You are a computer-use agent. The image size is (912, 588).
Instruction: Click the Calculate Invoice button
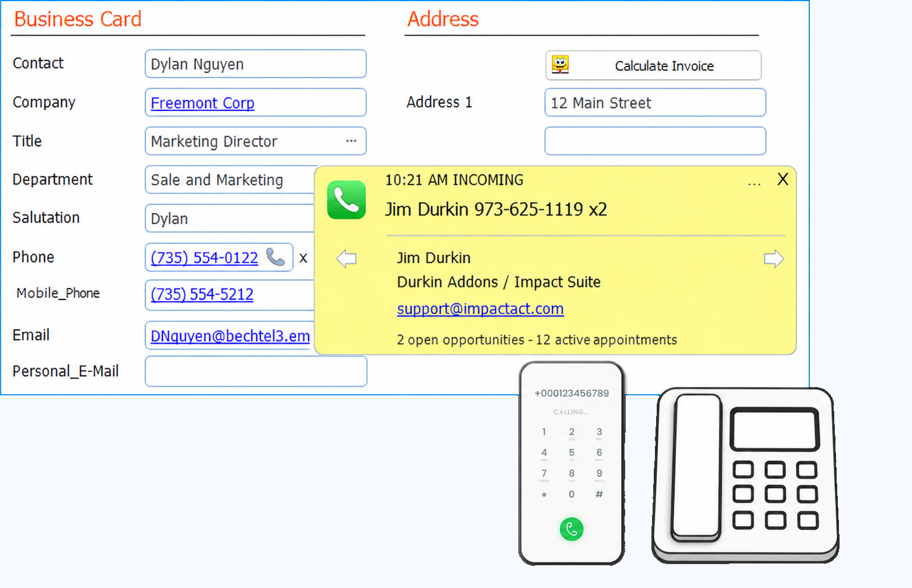[653, 65]
